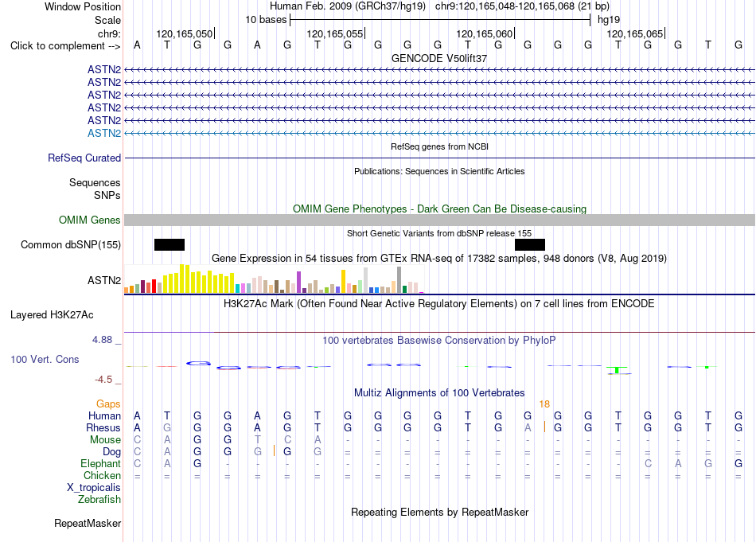Click the '10 bases' scale label
The width and height of the screenshot is (756, 542).
(x=266, y=20)
